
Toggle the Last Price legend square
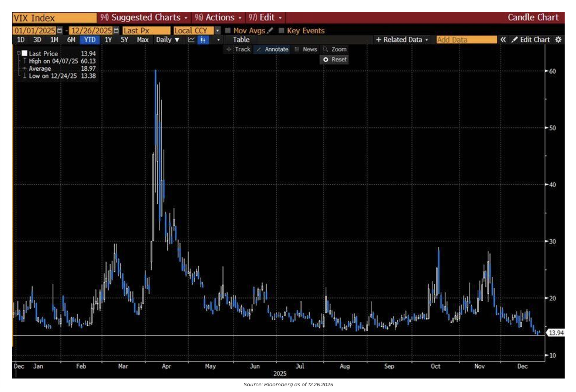click(25, 53)
